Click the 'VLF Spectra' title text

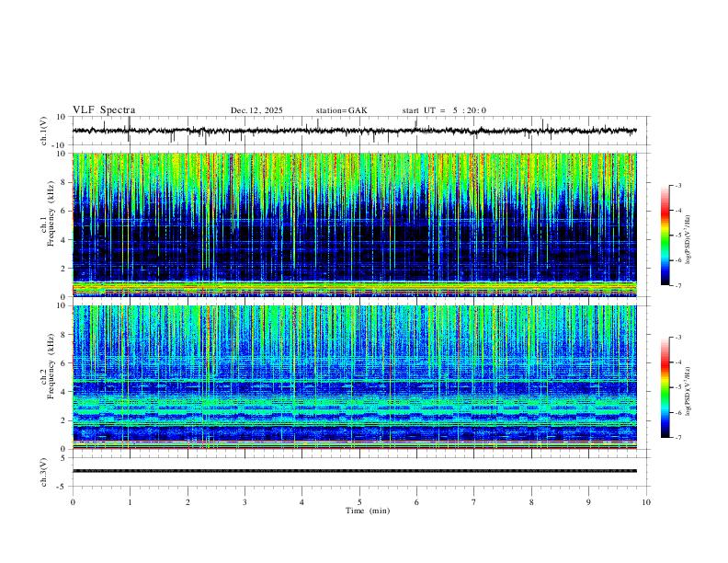(x=104, y=110)
